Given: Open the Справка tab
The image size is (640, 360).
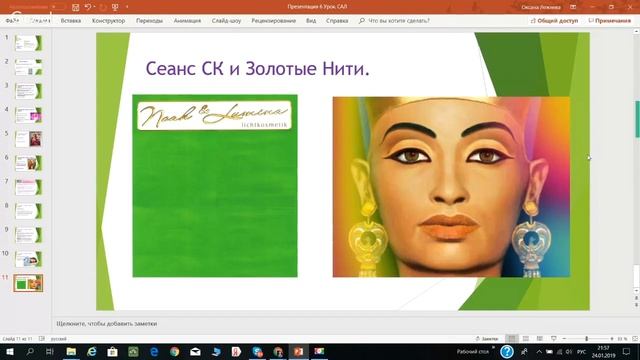Looking at the screenshot, I should click(337, 20).
